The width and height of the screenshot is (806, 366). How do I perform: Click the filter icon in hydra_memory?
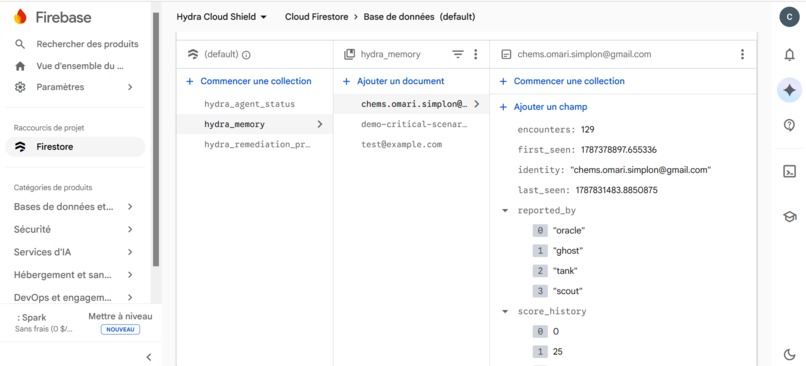457,54
